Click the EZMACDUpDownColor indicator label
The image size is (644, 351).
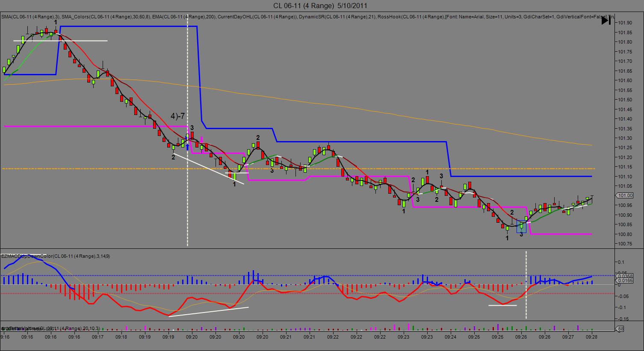pos(55,256)
